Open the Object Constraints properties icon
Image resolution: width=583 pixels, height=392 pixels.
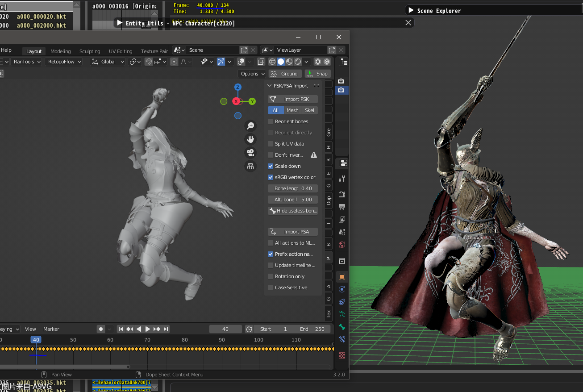[342, 302]
